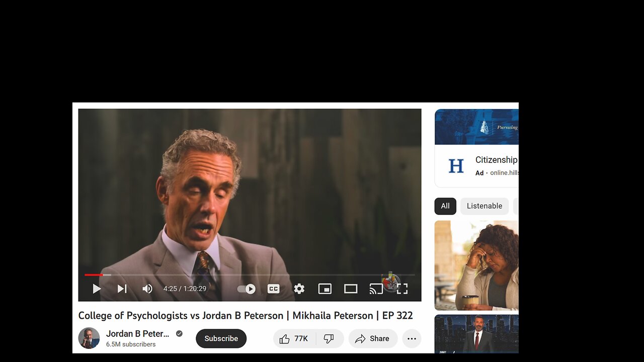The height and width of the screenshot is (362, 644).
Task: Open Jordan B Peterson channel name
Action: click(138, 334)
